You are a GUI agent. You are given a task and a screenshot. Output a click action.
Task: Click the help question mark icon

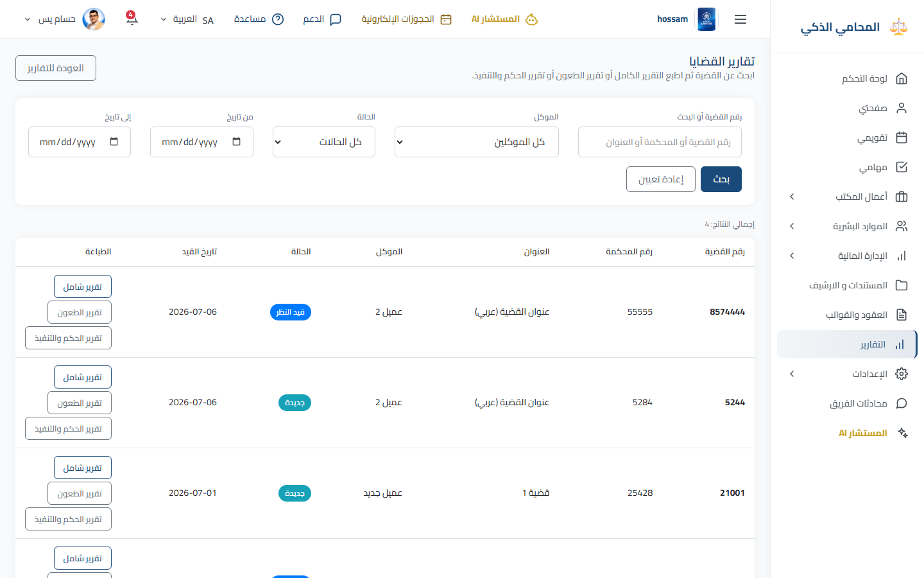pos(278,19)
